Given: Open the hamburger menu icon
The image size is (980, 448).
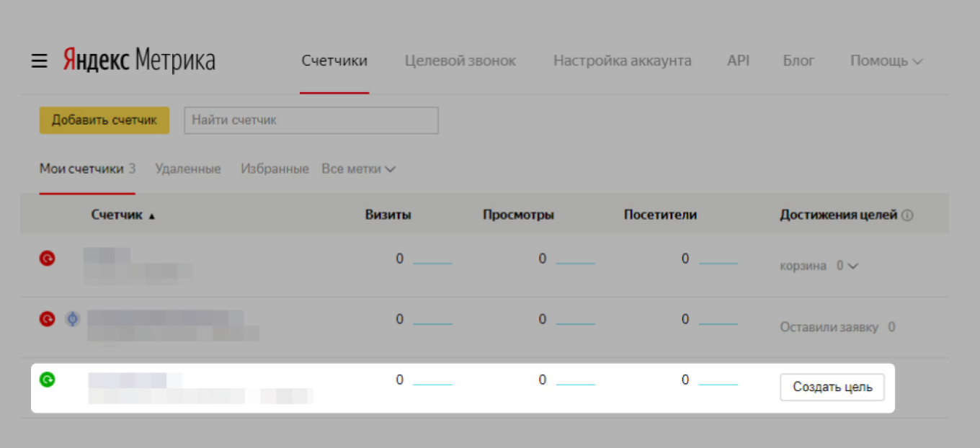Looking at the screenshot, I should point(39,61).
